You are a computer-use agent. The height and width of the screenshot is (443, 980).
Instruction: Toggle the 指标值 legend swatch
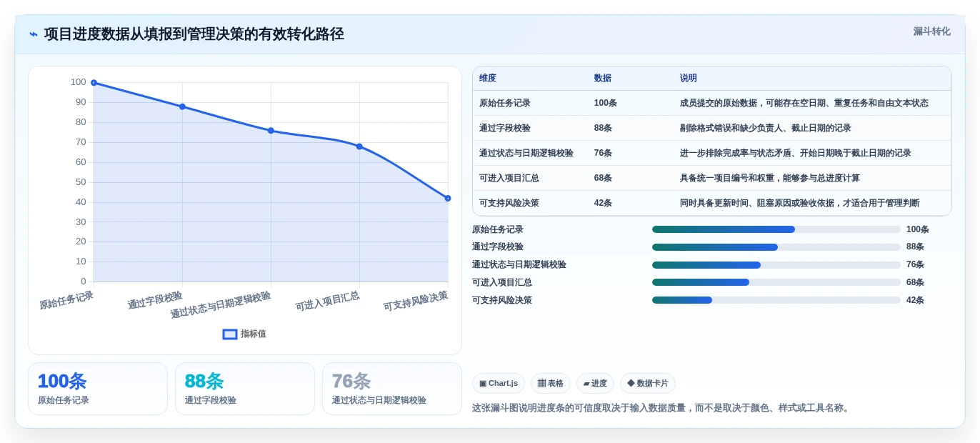coord(230,334)
